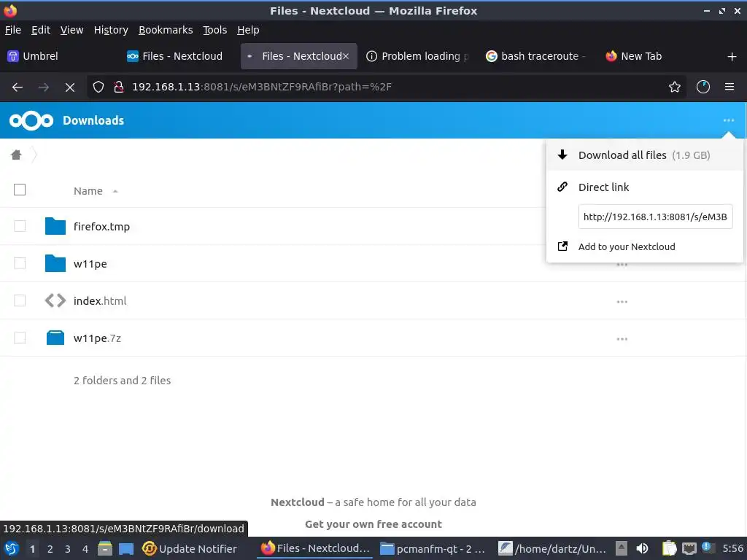The height and width of the screenshot is (560, 747).
Task: Switch to virtual desktop 4
Action: pos(85,549)
